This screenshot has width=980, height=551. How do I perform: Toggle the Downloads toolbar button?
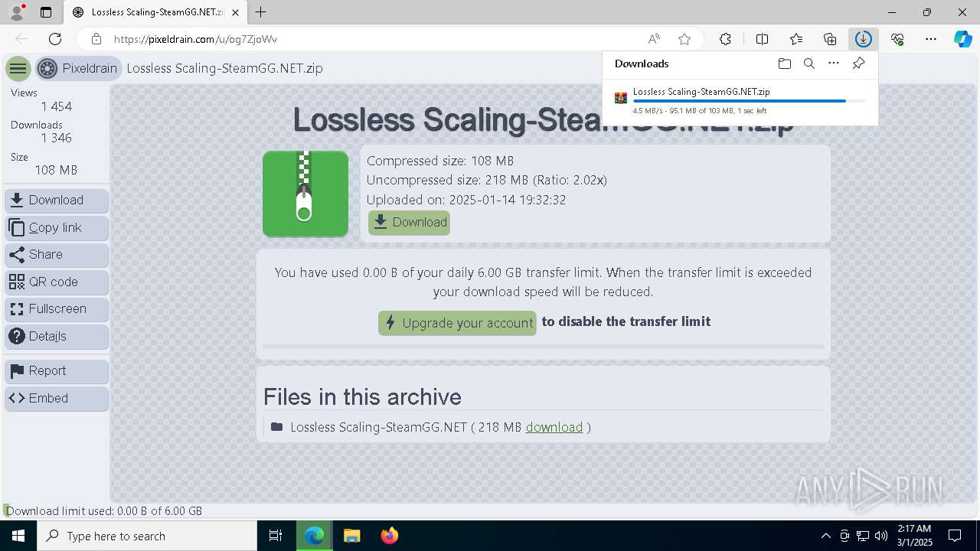(863, 39)
